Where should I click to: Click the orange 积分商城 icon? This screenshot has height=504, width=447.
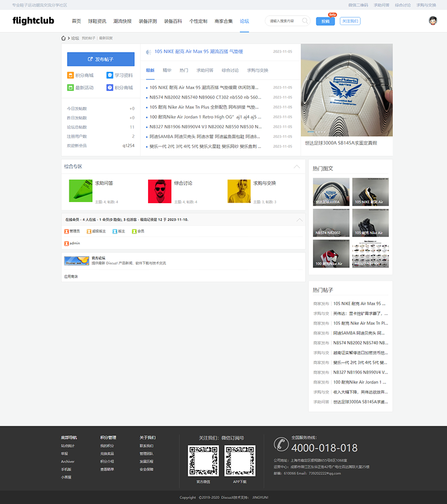coord(70,75)
